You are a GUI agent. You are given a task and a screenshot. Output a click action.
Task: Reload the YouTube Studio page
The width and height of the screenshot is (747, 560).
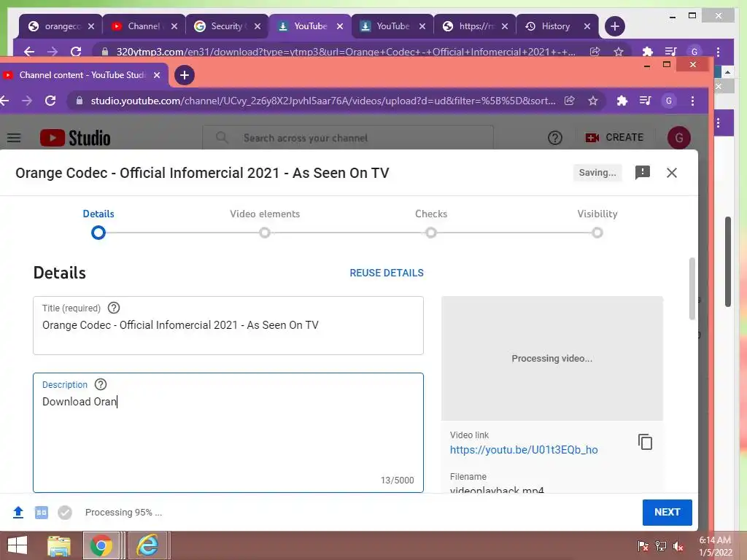50,101
